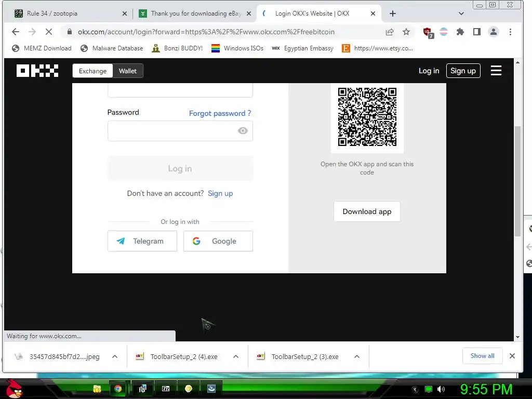Viewport: 532px width, 399px height.
Task: Open the yellow circle taskbar app
Action: coord(188,389)
